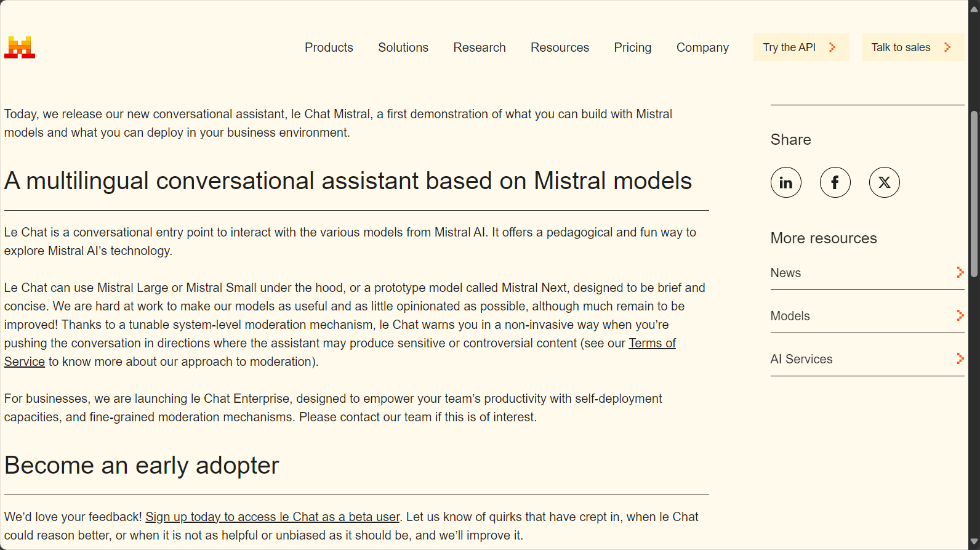Screen dimensions: 980x550
Task: Open the beta user sign-up link
Action: [x=273, y=517]
